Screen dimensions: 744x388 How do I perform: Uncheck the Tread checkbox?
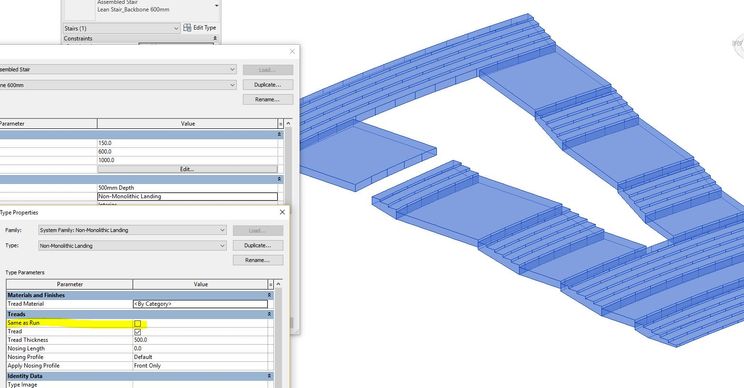coord(138,332)
